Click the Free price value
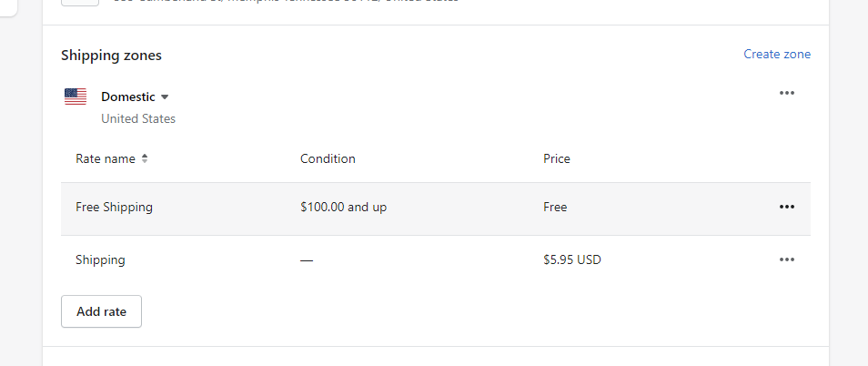Screen dimensions: 868x366 click(555, 207)
